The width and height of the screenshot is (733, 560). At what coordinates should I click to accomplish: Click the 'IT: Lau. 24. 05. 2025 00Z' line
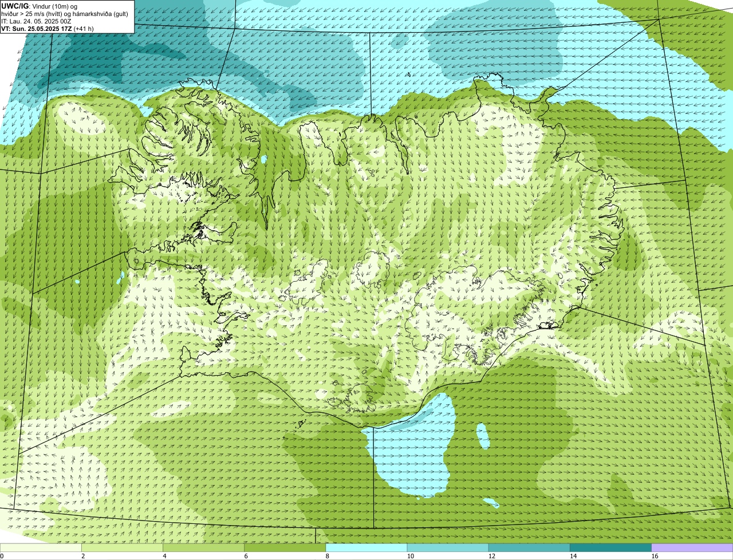[36, 21]
